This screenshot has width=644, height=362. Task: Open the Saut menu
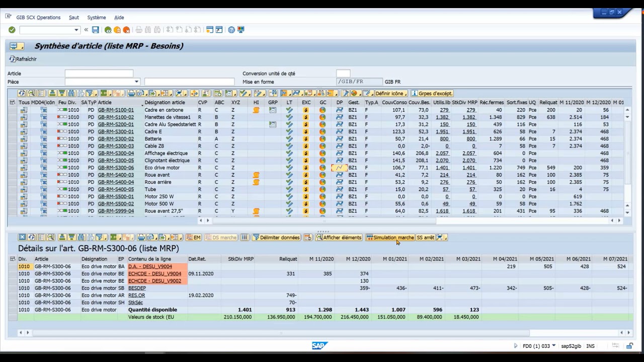74,18
